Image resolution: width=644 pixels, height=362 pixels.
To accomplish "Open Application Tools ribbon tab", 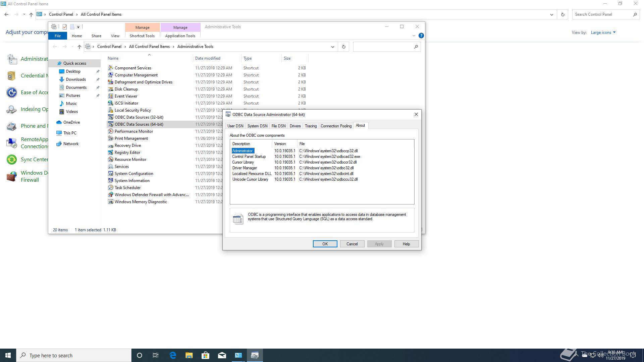I will 180,36.
